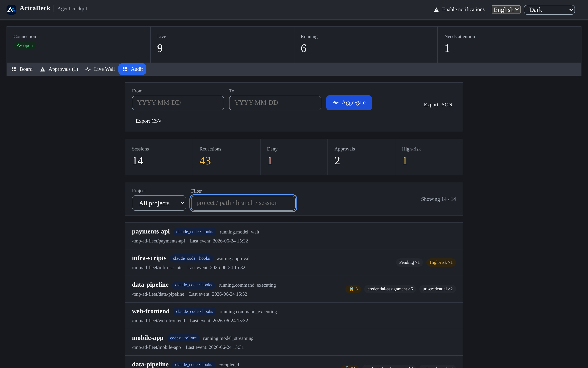The height and width of the screenshot is (368, 588).
Task: Click the Aggregate button
Action: [x=349, y=103]
